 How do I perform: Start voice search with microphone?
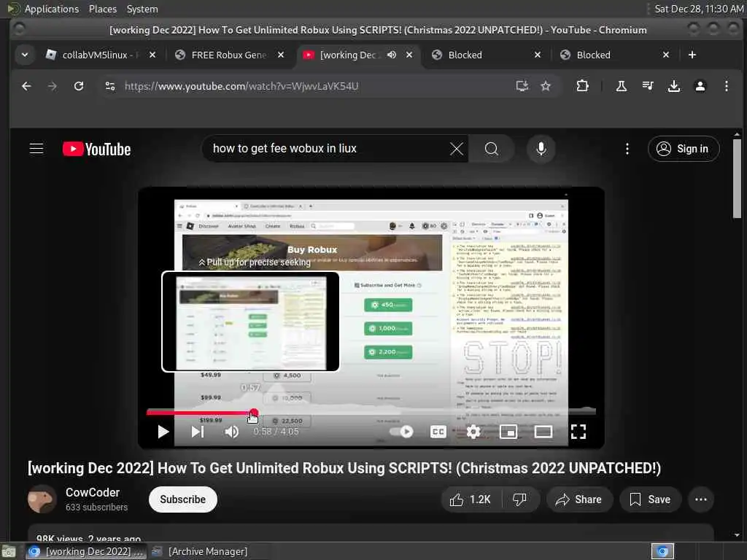541,149
